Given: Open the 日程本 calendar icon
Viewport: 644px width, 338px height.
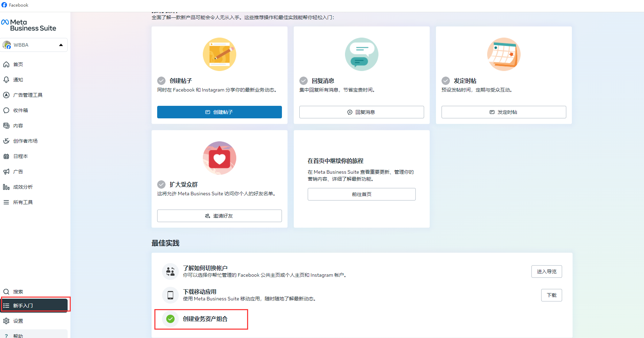Looking at the screenshot, I should click(x=6, y=156).
